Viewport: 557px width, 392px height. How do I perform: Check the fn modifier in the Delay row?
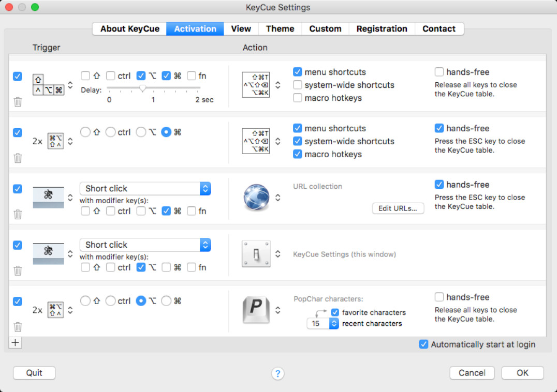pos(192,76)
